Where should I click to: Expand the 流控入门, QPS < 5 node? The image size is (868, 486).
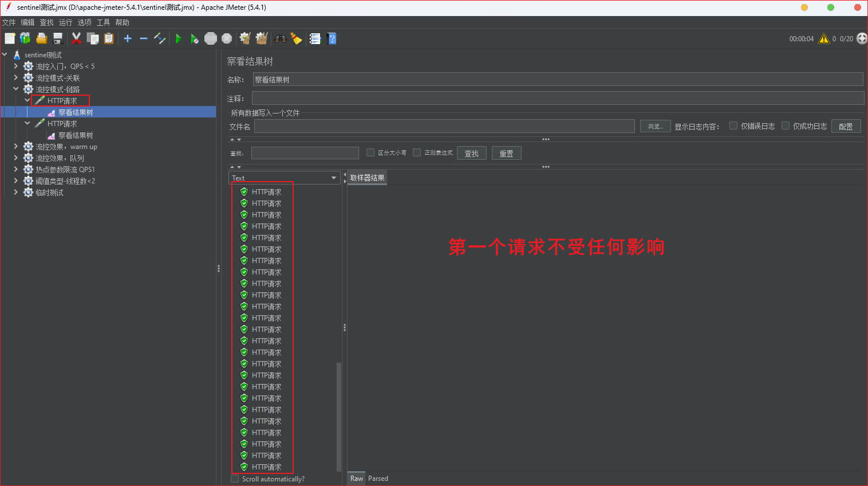coord(15,66)
